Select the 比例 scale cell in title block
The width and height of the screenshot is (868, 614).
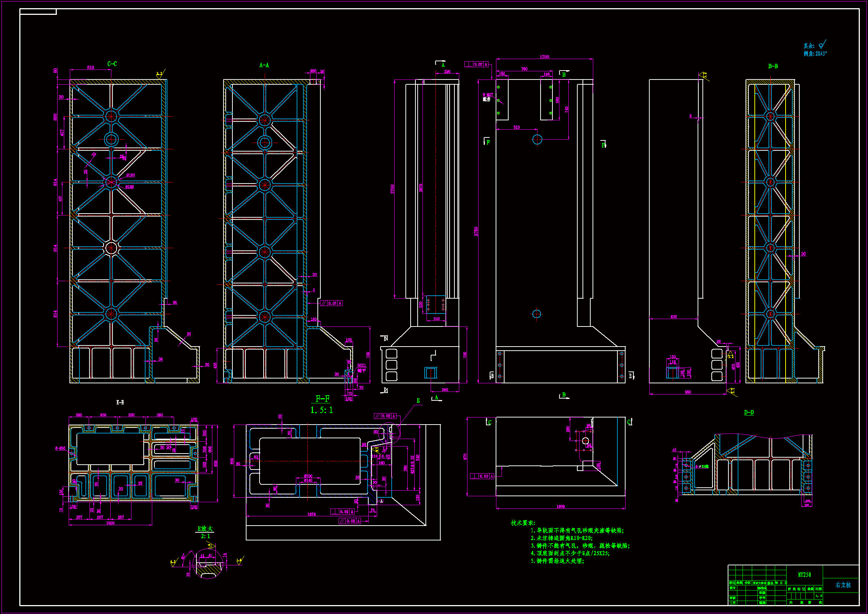pos(818,589)
